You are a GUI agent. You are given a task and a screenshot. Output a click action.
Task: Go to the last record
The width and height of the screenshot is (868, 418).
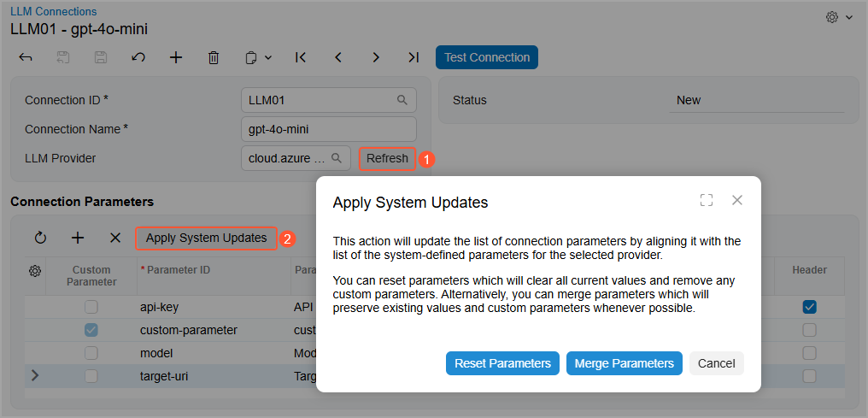click(x=413, y=57)
